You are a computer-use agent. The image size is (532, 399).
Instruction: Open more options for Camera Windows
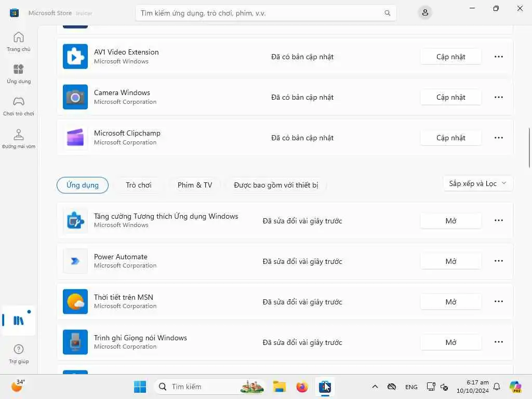tap(498, 97)
